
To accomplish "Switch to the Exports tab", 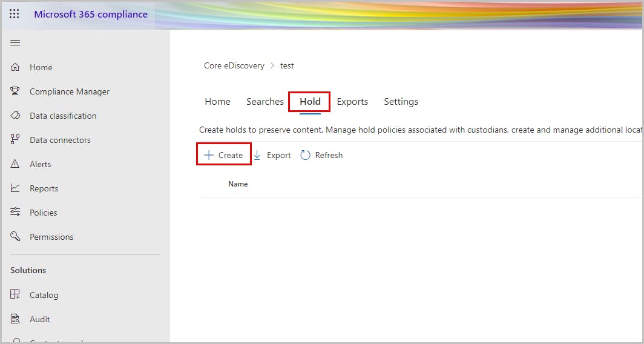I will (352, 102).
